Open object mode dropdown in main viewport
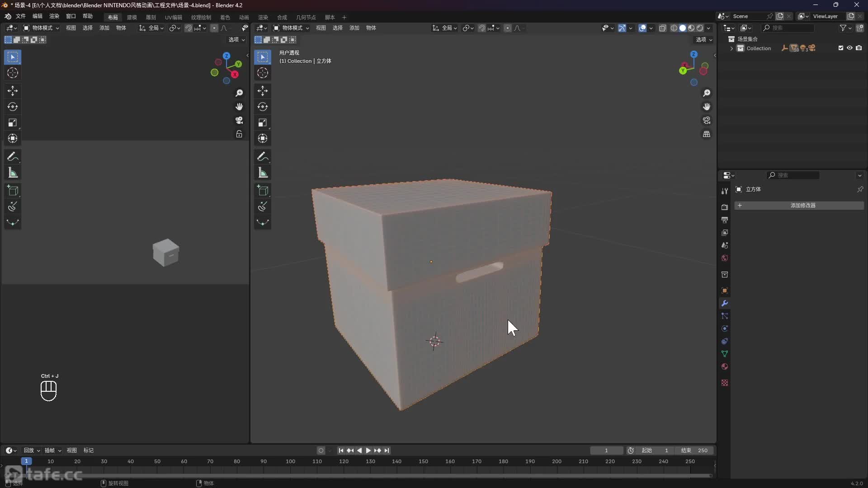This screenshot has width=868, height=488. coord(291,28)
